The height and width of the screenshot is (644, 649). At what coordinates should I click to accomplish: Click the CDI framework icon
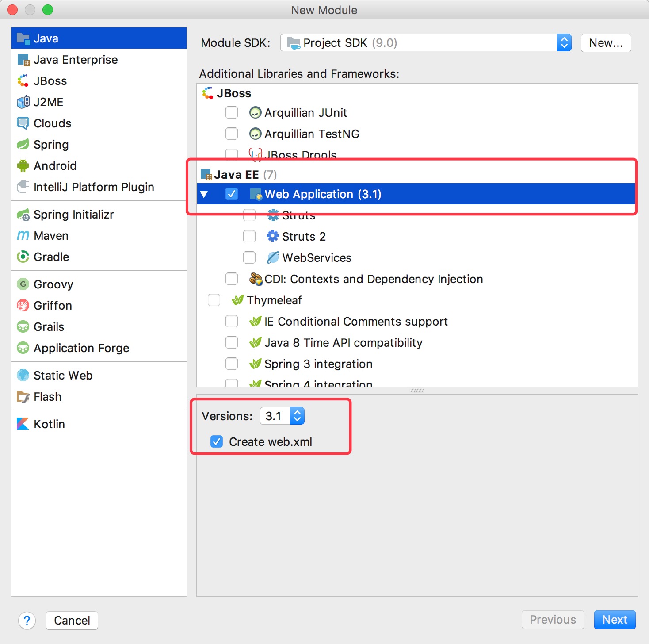tap(256, 279)
